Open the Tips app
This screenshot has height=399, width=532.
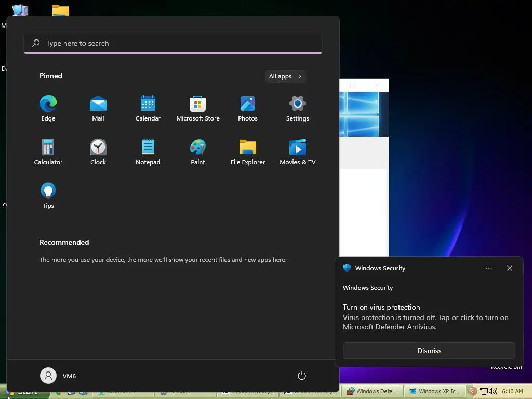click(48, 196)
